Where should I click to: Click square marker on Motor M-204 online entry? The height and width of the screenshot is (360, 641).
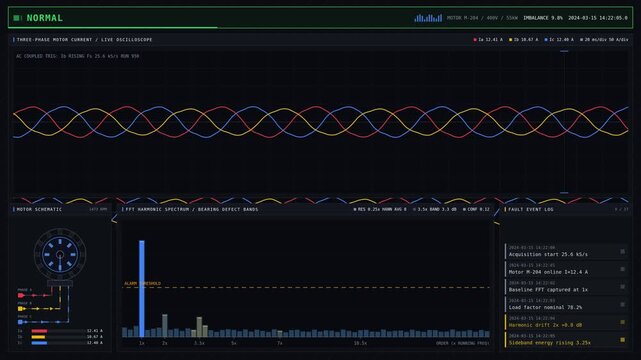tap(623, 269)
